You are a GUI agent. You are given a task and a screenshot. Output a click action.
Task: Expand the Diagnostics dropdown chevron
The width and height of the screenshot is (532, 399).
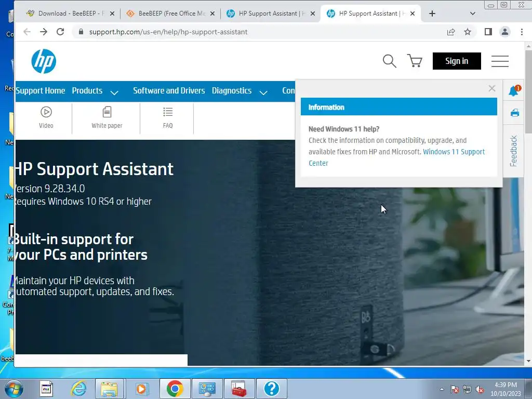click(263, 92)
